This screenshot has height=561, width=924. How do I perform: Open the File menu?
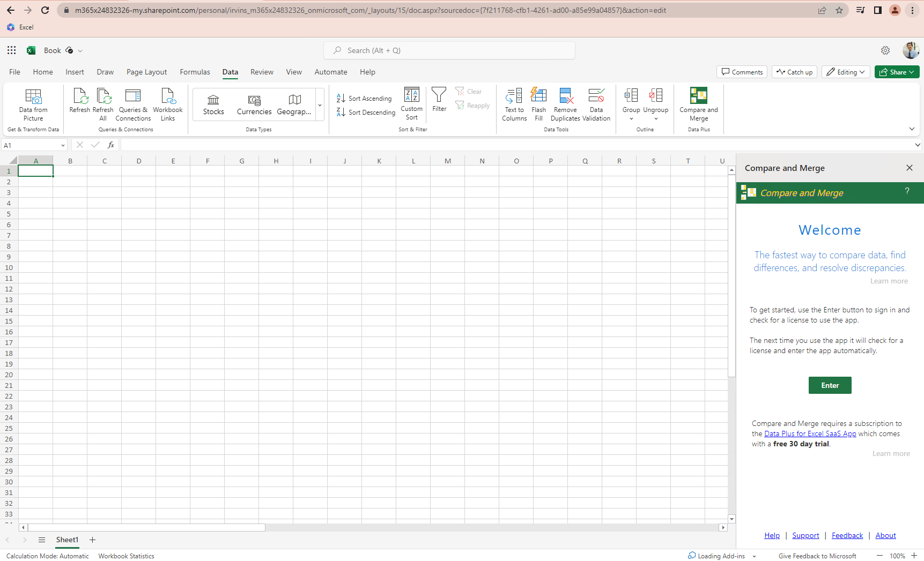pos(14,72)
